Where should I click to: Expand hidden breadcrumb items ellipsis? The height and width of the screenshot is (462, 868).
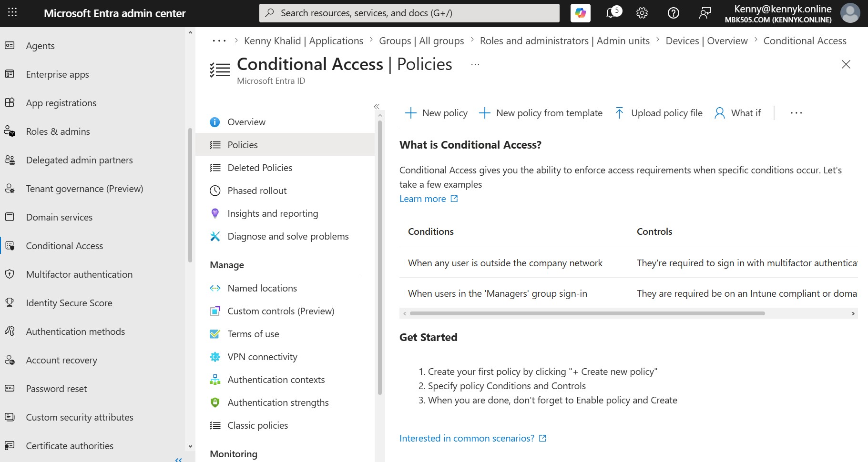click(219, 41)
